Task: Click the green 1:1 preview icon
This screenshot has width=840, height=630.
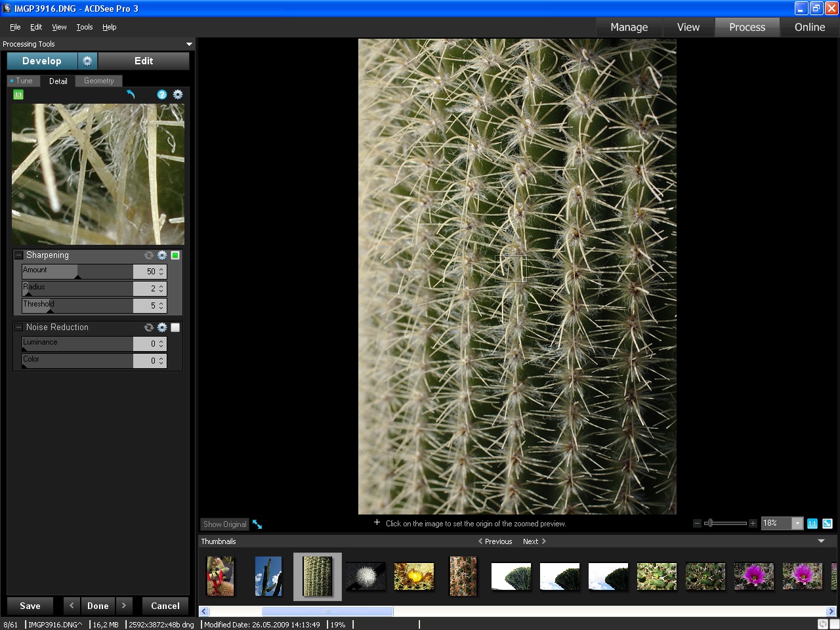Action: point(18,94)
